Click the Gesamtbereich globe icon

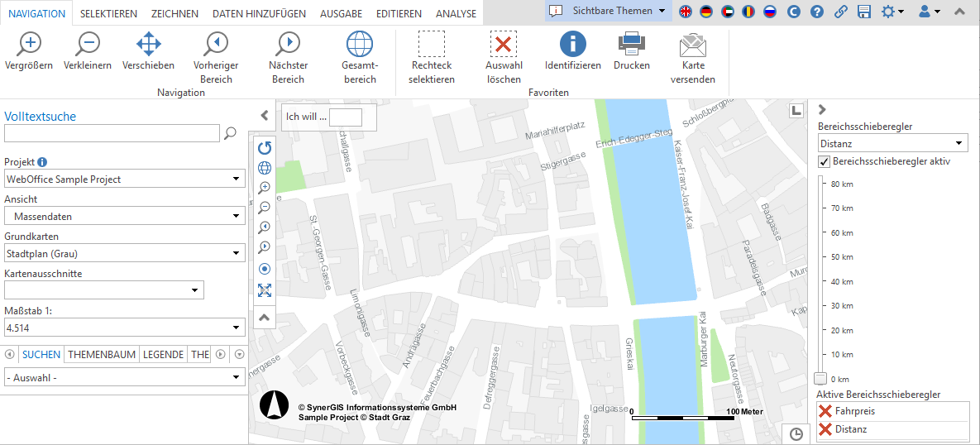360,43
